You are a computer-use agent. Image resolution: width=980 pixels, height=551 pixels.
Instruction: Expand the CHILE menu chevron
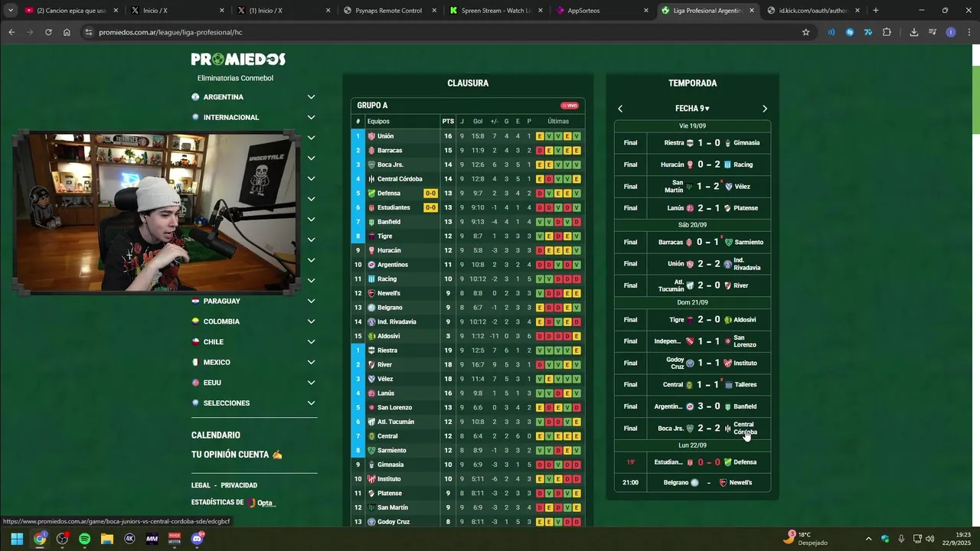tap(311, 342)
